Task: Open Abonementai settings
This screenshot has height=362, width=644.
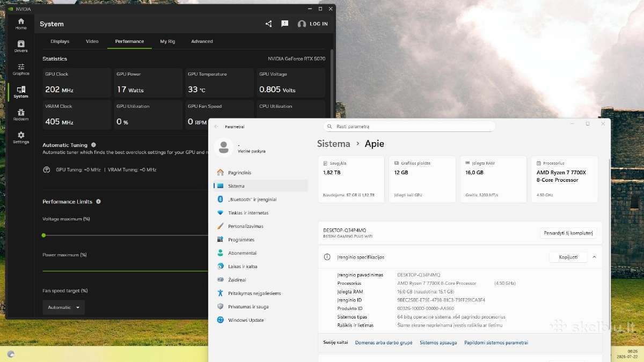Action: (x=260, y=253)
